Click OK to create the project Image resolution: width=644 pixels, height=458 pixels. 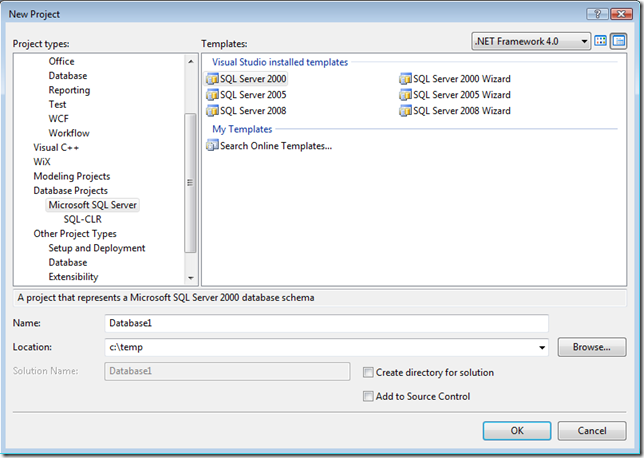tap(517, 430)
